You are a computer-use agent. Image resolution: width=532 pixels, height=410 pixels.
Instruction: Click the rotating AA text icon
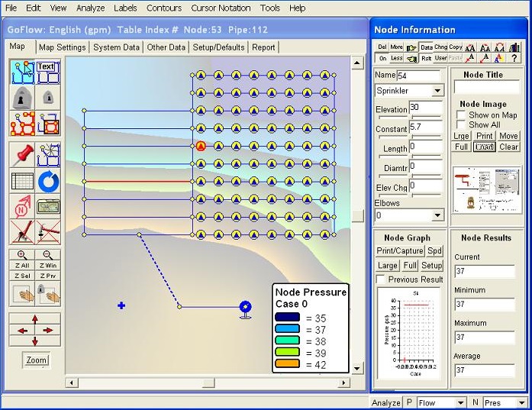coord(499,47)
